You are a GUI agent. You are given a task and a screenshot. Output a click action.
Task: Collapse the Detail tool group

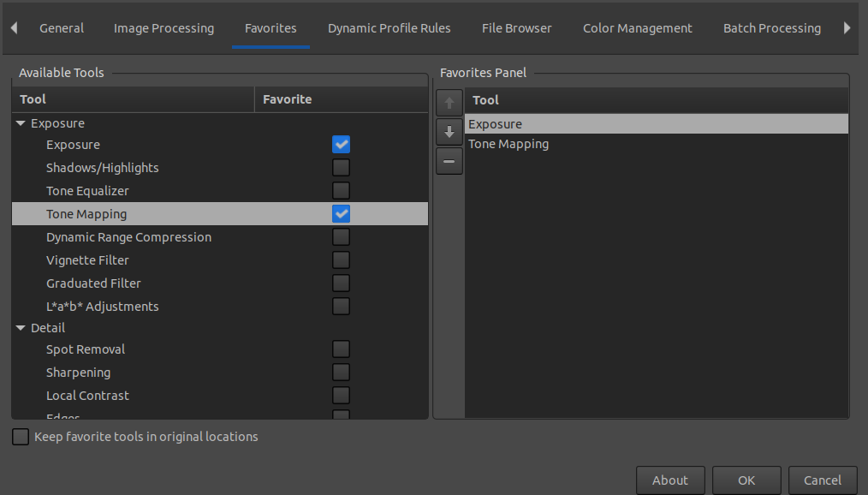21,328
